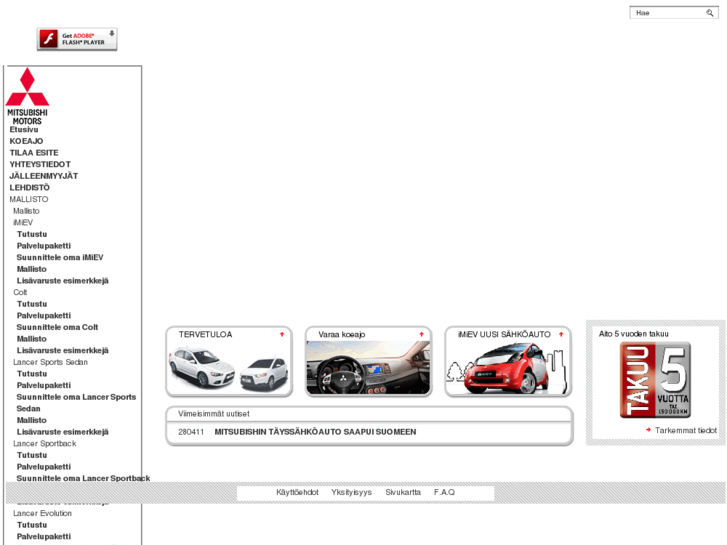The width and height of the screenshot is (727, 545).
Task: Click the Lancer Sports Sedan heading
Action: click(x=51, y=362)
